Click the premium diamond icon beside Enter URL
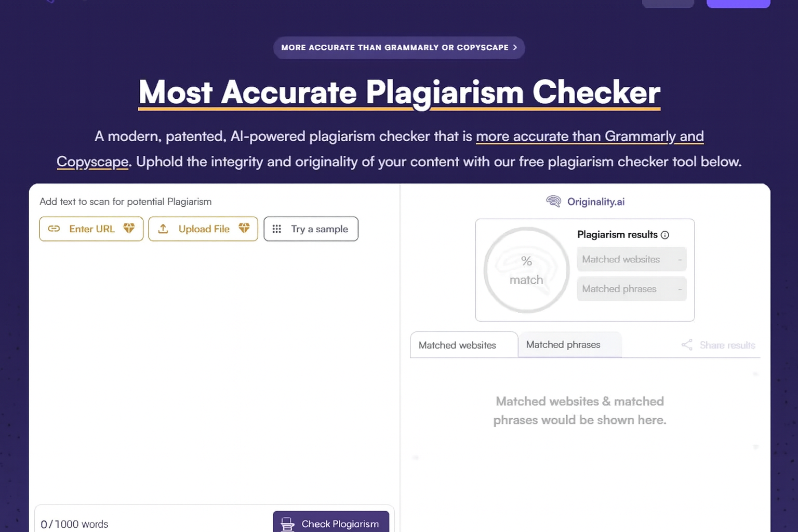Screen dimensions: 798x532 click(129, 228)
